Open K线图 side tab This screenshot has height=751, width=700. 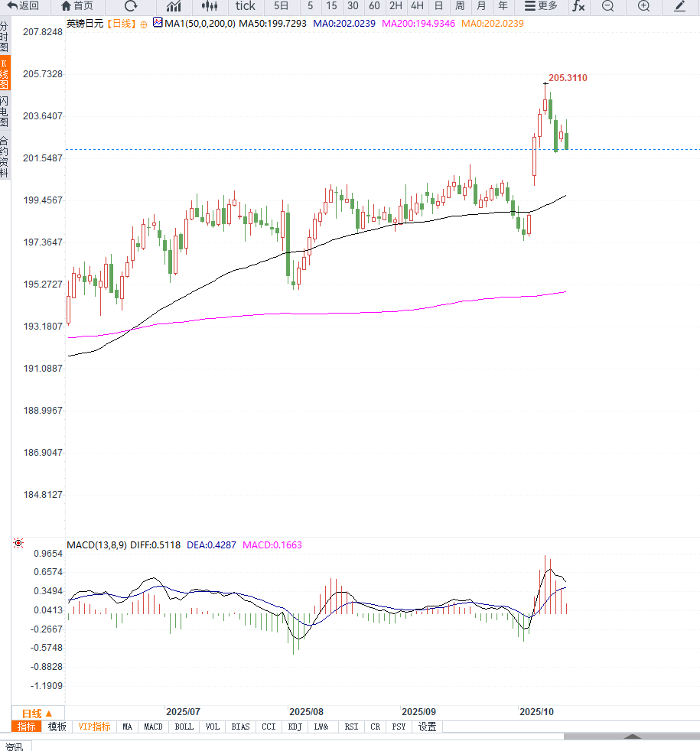click(x=5, y=73)
